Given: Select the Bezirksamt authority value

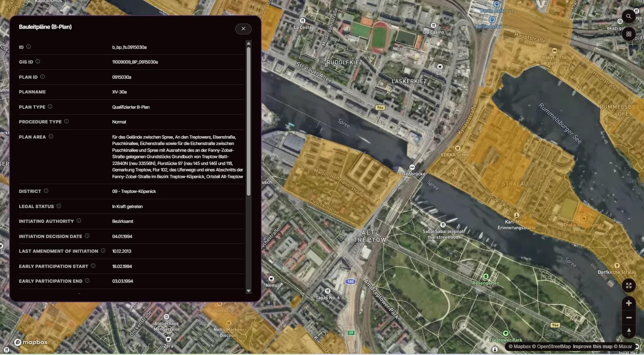Looking at the screenshot, I should pyautogui.click(x=122, y=221).
